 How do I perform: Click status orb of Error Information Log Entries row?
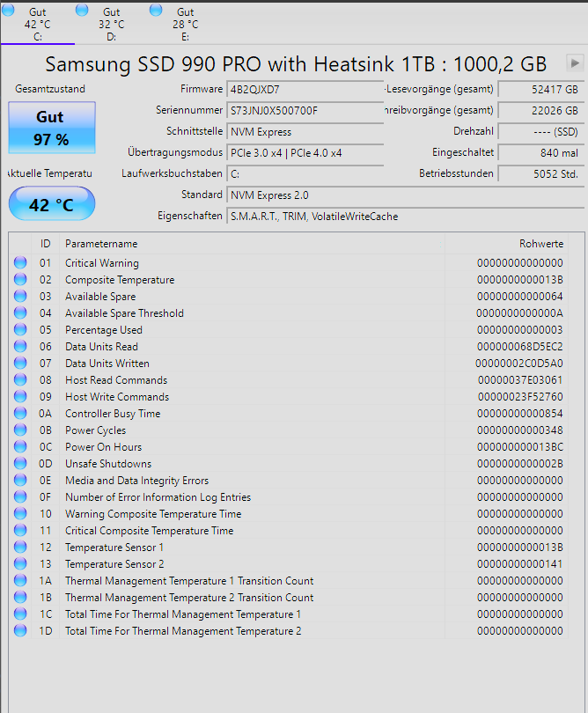[x=20, y=496]
